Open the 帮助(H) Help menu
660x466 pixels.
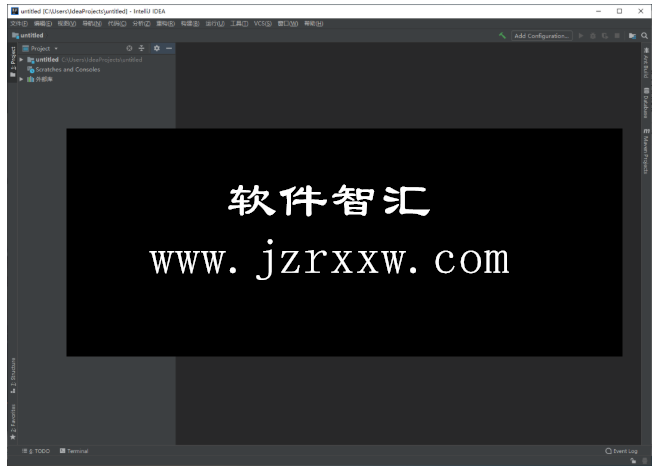pos(314,24)
